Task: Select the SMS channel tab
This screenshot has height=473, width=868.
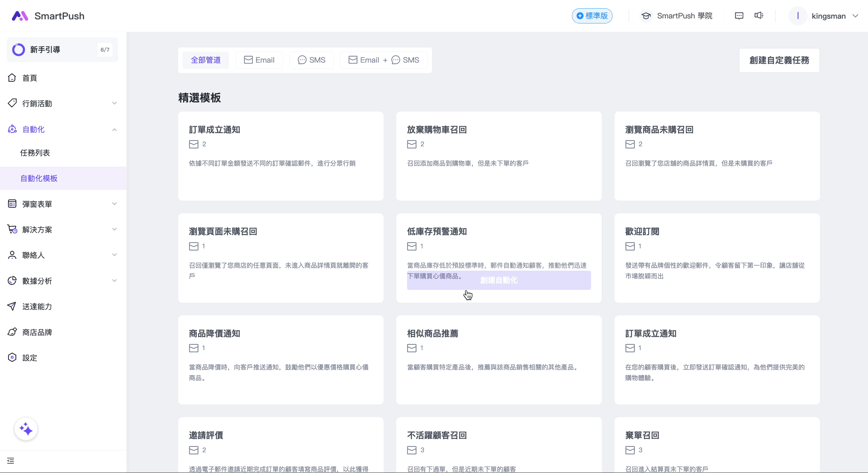Action: [x=311, y=60]
